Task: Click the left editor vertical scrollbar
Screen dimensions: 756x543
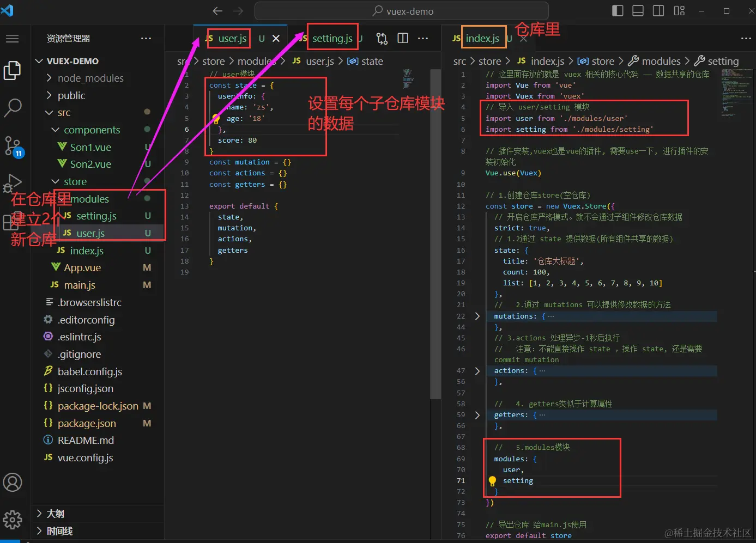Action: click(x=436, y=234)
